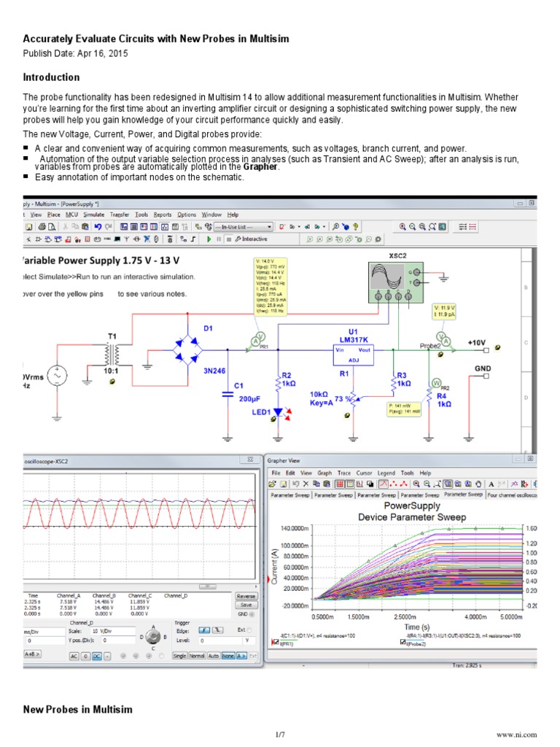This screenshot has width=560, height=747.
Task: Click the Grapher open file icon
Action: click(x=272, y=484)
